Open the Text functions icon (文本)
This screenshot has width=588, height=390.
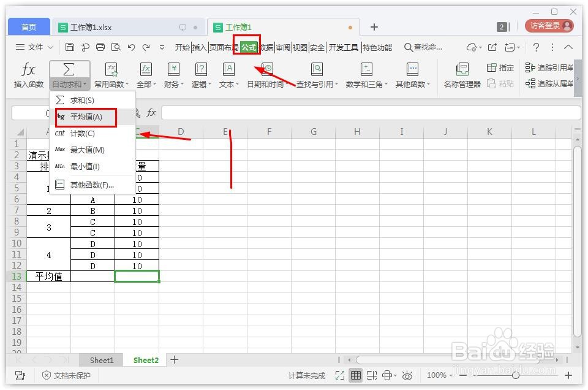[x=228, y=69]
